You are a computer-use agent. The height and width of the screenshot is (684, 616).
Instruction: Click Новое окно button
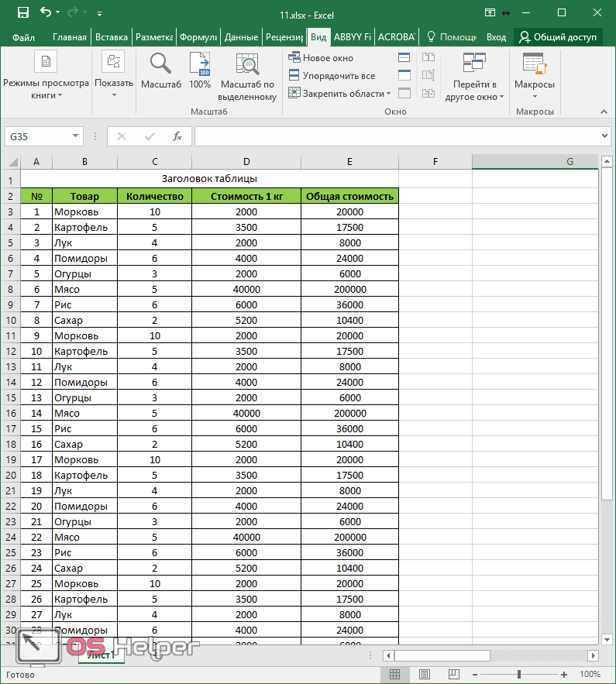[321, 57]
